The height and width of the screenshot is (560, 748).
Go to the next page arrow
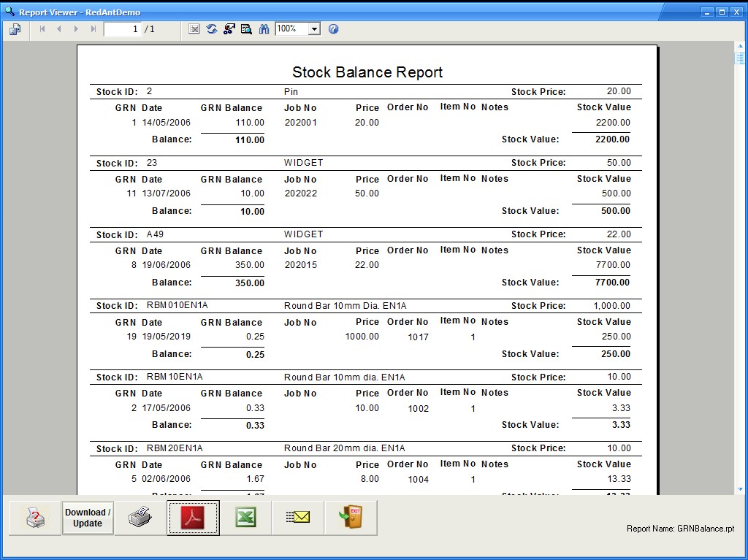[76, 29]
